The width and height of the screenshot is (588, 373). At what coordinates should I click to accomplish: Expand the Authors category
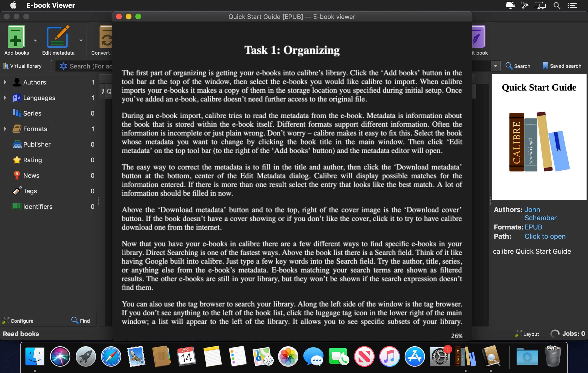click(5, 82)
